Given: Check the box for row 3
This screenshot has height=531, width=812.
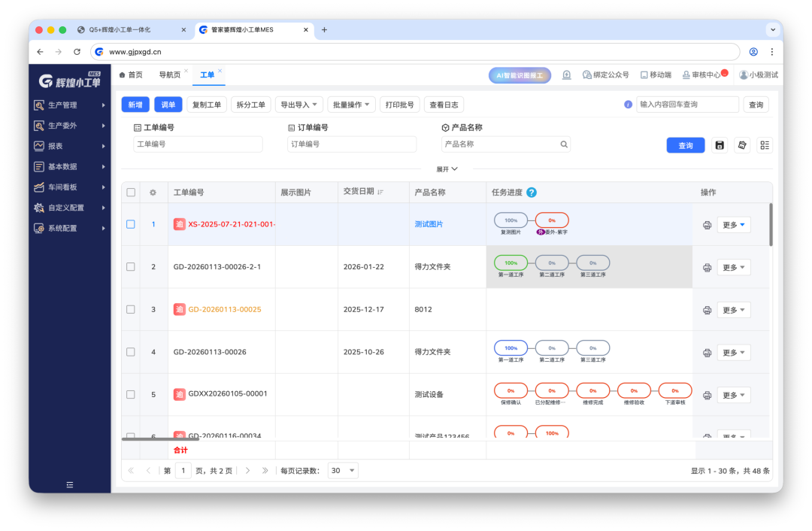Looking at the screenshot, I should pos(131,310).
